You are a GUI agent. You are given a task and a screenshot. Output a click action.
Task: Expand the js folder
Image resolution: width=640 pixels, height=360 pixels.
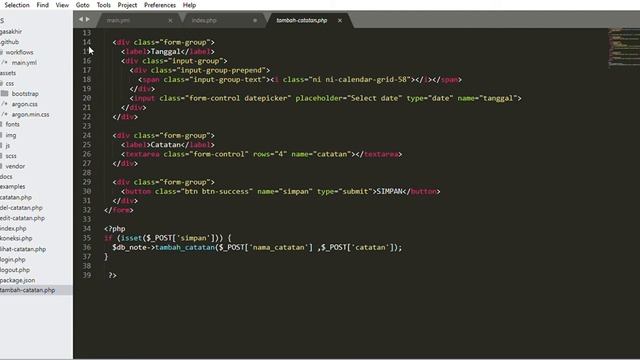click(8, 145)
